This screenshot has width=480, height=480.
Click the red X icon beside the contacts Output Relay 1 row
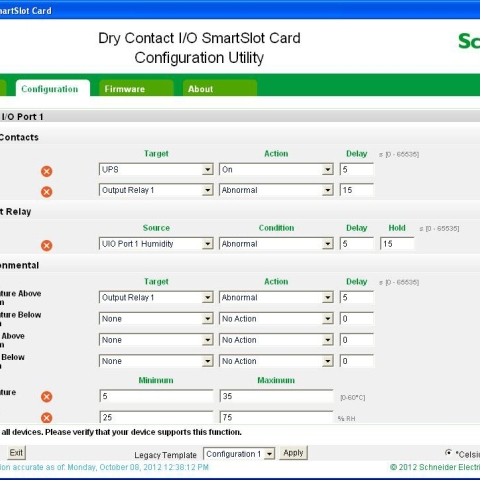tap(47, 192)
